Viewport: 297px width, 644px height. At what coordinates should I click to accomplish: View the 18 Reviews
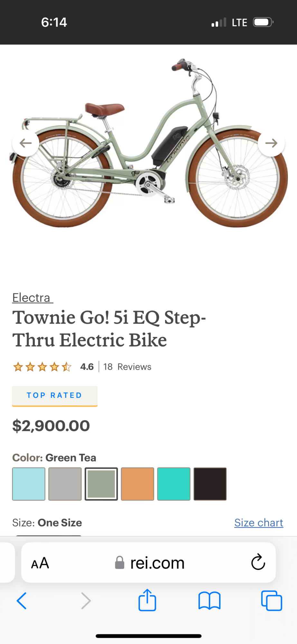point(127,366)
